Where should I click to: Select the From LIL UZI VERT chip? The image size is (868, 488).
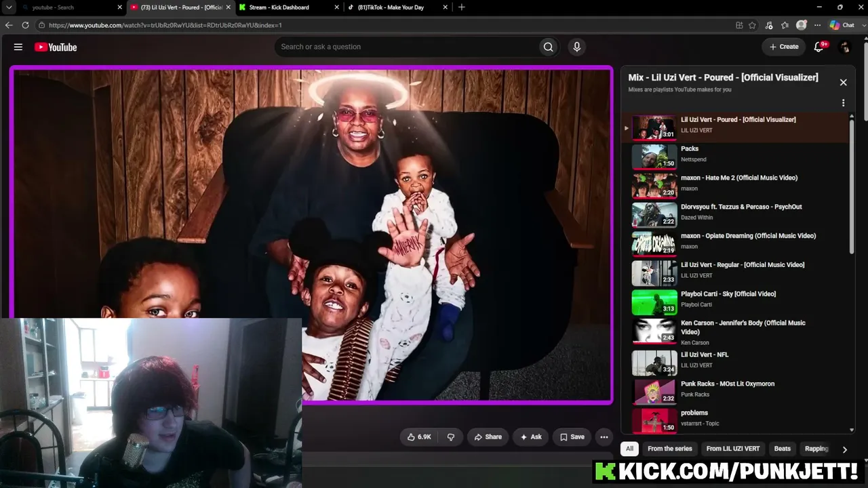[x=733, y=449]
